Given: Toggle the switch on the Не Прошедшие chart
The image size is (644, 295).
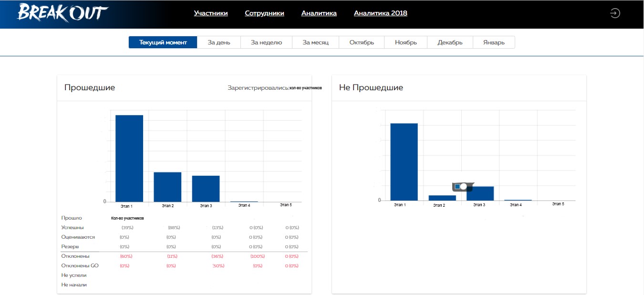Looking at the screenshot, I should click(462, 186).
